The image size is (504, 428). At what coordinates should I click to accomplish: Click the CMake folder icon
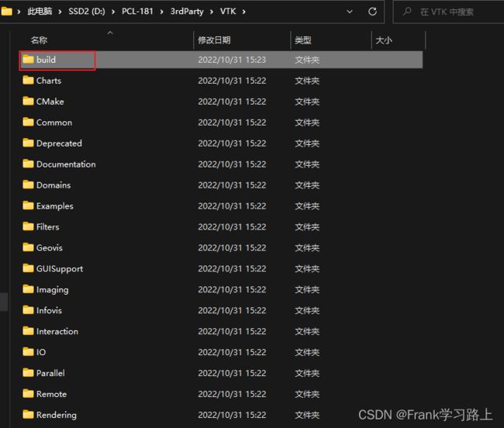click(28, 102)
